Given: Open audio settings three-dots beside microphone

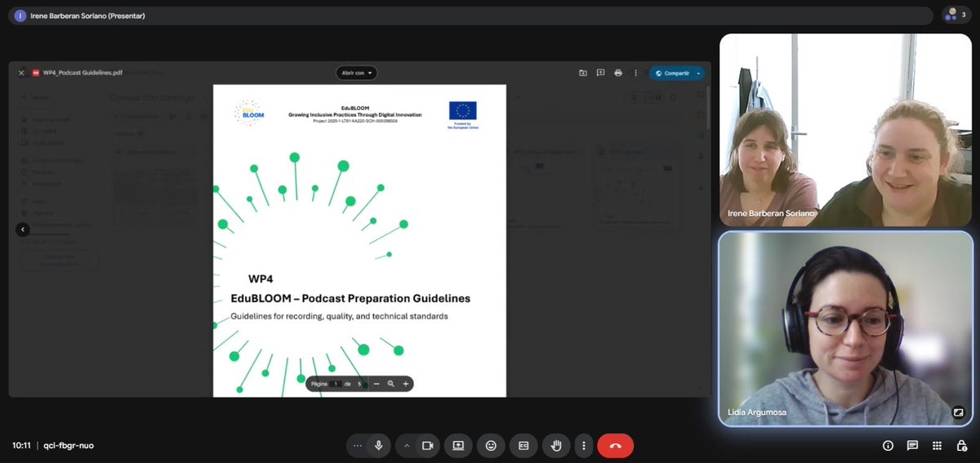Looking at the screenshot, I should [357, 445].
